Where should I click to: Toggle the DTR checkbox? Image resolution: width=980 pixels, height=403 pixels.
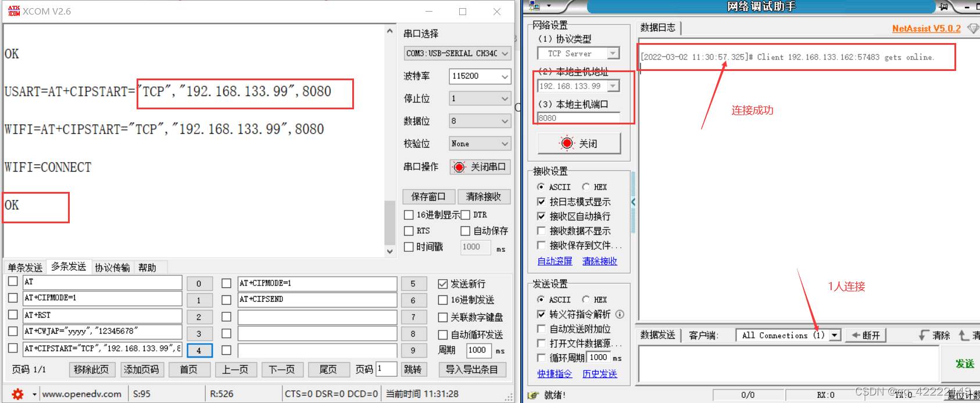pyautogui.click(x=465, y=215)
